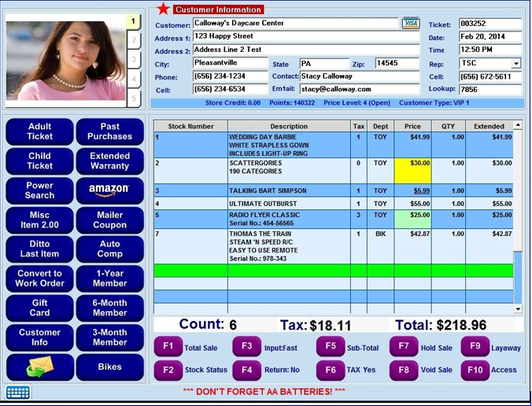
Task: Click the mail envelope button
Action: (x=39, y=367)
